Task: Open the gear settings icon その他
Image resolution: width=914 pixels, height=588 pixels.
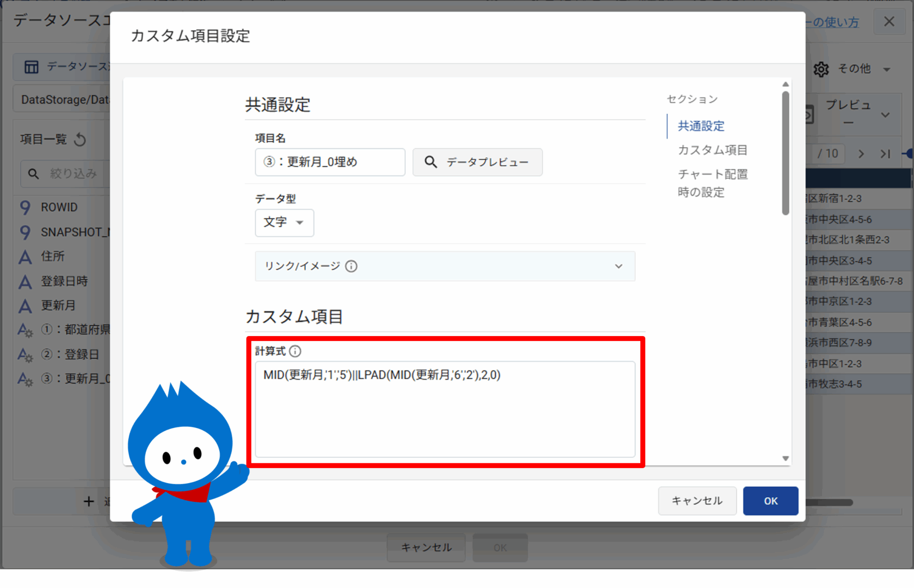Action: point(821,69)
